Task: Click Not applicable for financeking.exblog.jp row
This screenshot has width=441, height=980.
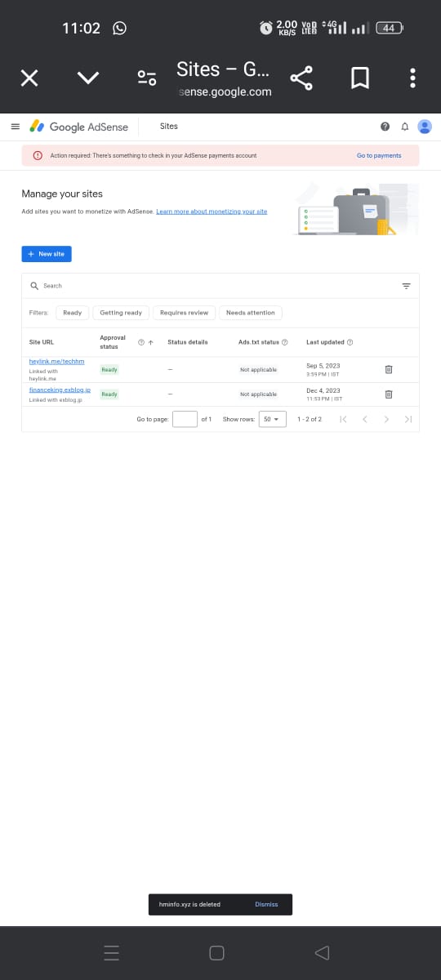Action: [x=258, y=394]
